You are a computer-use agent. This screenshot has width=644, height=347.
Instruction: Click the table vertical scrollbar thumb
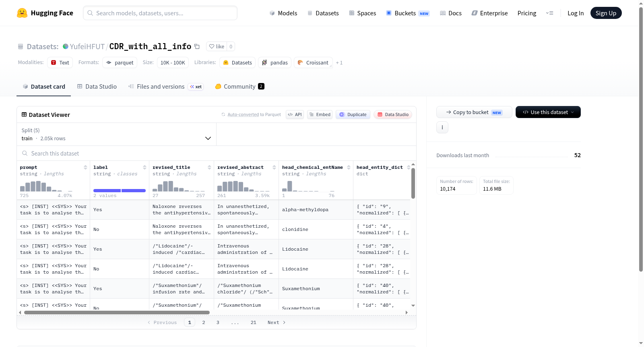click(x=413, y=183)
